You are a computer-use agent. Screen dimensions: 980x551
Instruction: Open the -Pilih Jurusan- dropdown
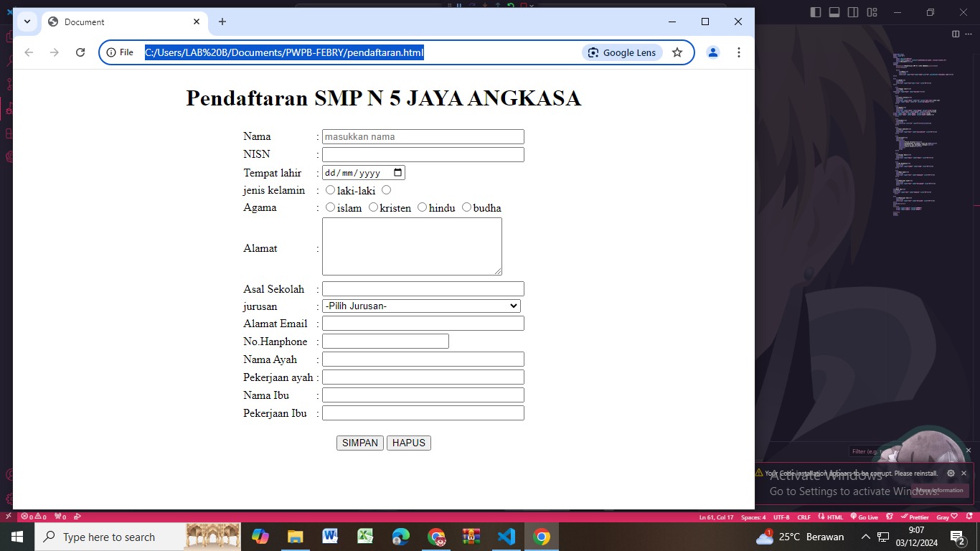(421, 305)
